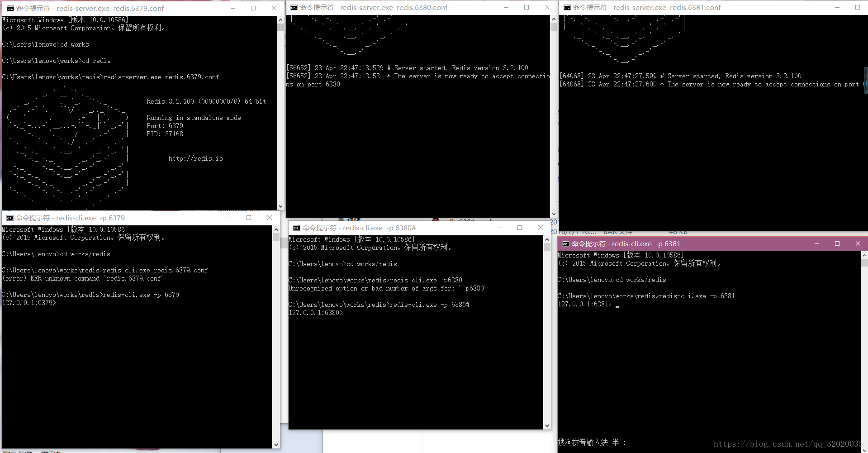Click title bar text of redis-server redis.6380.conf

pyautogui.click(x=374, y=7)
